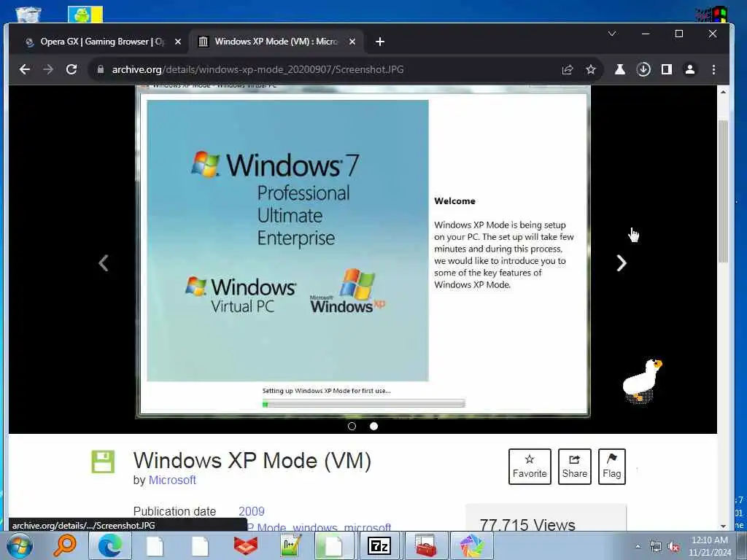
Task: Click the 77,715 Views text
Action: 527,525
